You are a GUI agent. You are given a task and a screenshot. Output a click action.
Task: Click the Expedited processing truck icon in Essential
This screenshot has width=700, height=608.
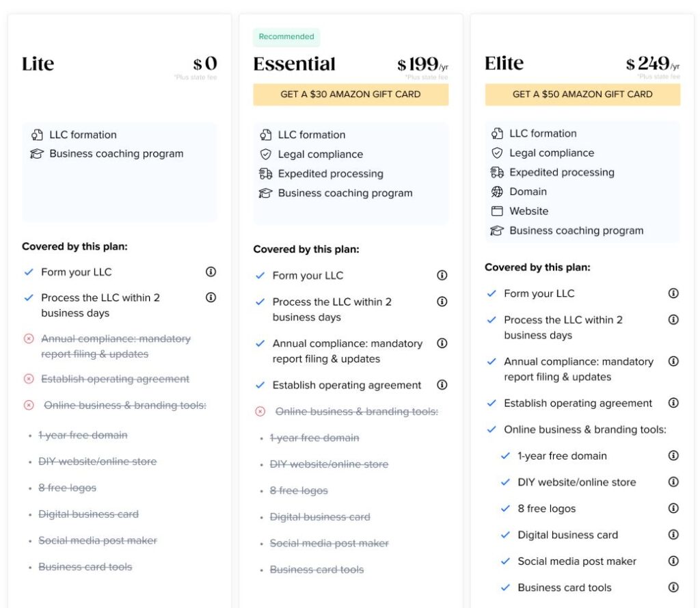266,173
